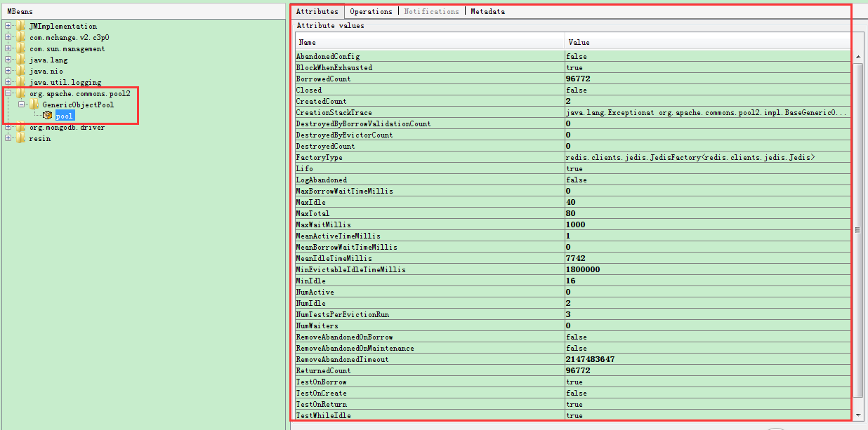Click the GenericObjectPool folder icon

point(34,105)
